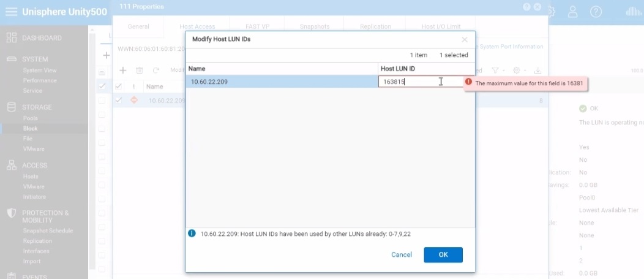The height and width of the screenshot is (279, 644).
Task: Click red error icon beside maximum value message
Action: pos(468,82)
